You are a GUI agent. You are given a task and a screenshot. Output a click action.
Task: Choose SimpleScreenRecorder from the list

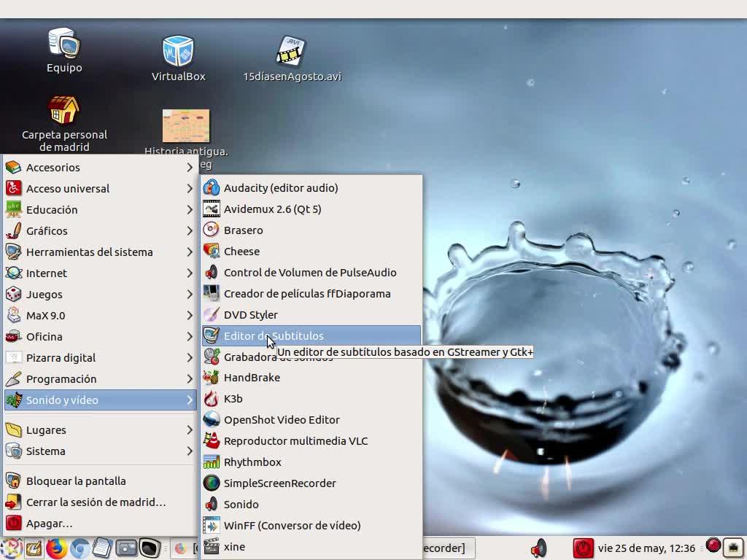coord(279,483)
